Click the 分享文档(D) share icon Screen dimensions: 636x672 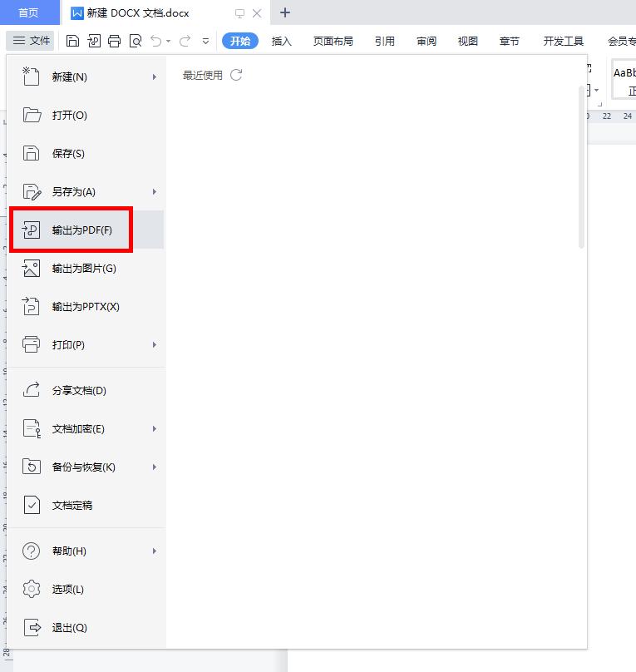(x=32, y=390)
